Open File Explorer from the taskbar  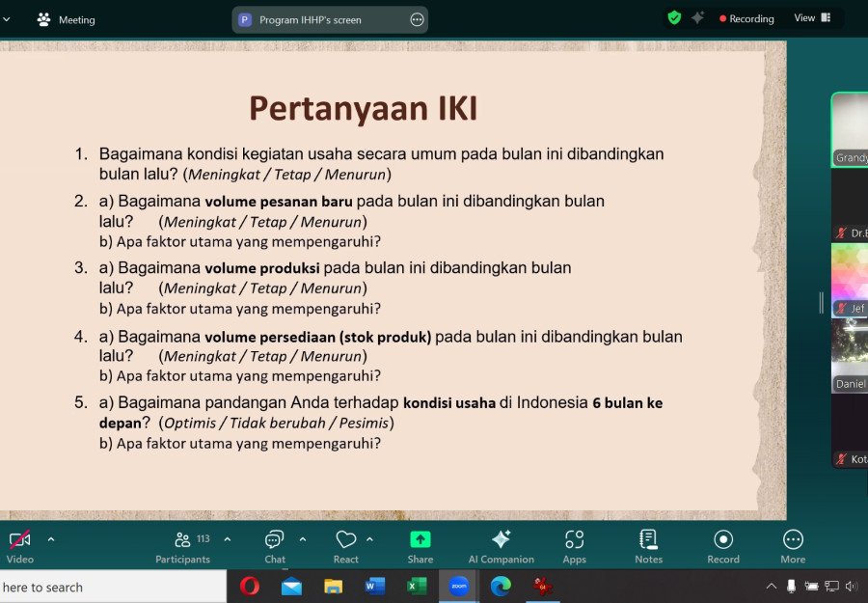(x=334, y=587)
